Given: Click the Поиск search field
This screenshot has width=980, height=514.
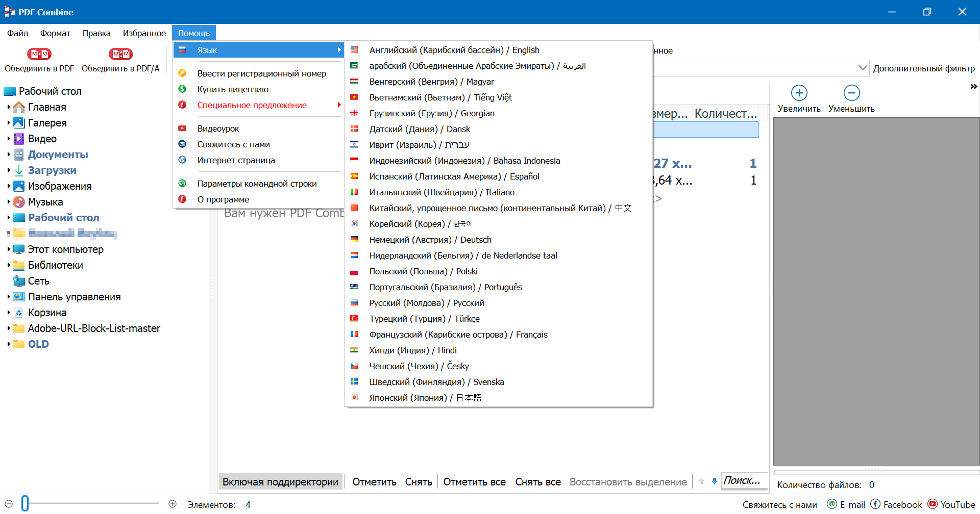Looking at the screenshot, I should (x=744, y=481).
